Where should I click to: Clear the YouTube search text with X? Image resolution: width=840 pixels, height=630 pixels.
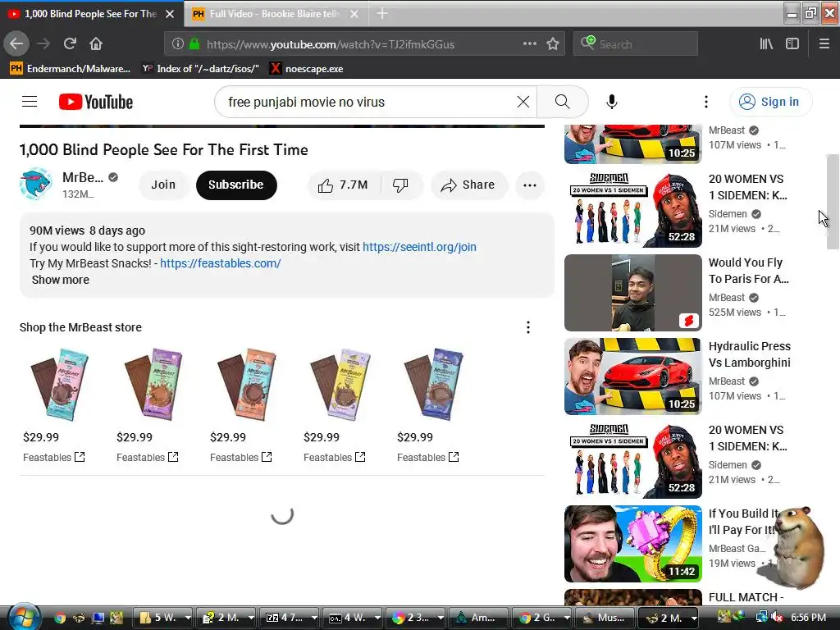coord(523,102)
